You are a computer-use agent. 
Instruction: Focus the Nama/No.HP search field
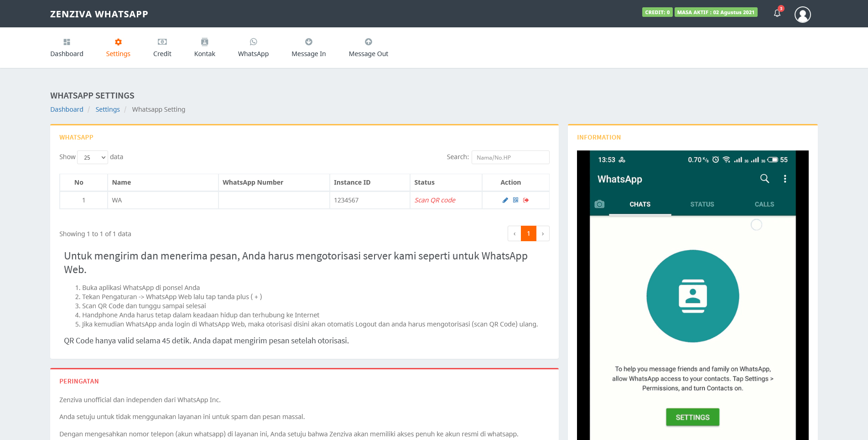(510, 157)
